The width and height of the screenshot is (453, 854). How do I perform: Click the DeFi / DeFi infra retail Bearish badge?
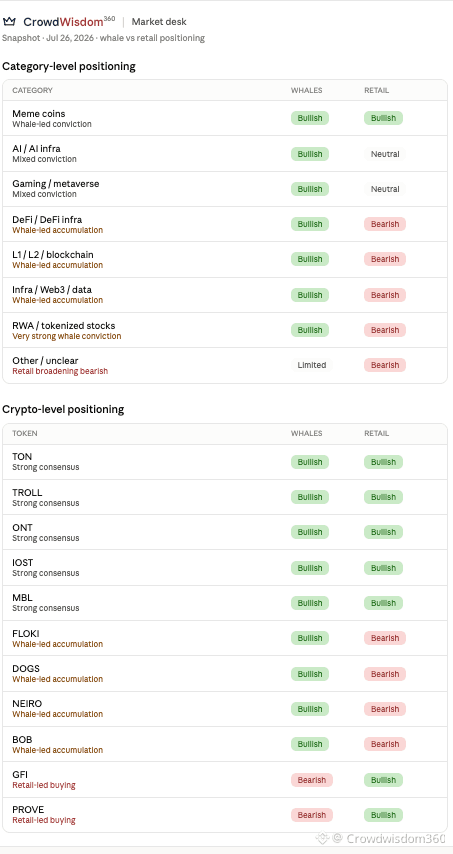[x=385, y=224]
